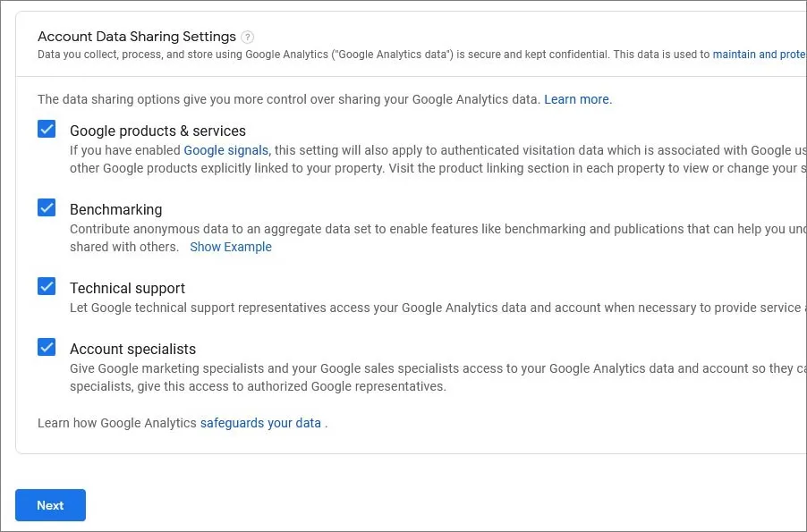Click the maintain and protect link

click(x=759, y=55)
